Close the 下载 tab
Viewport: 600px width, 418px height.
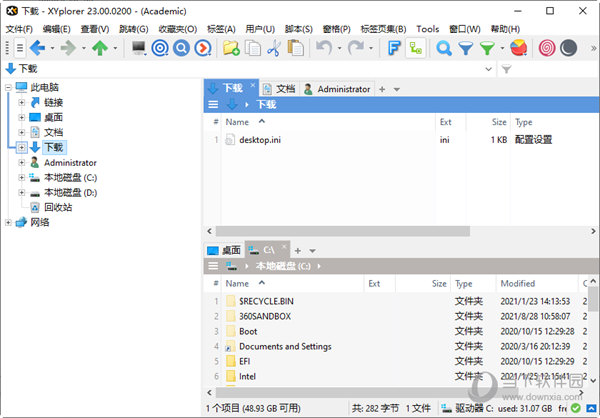253,85
